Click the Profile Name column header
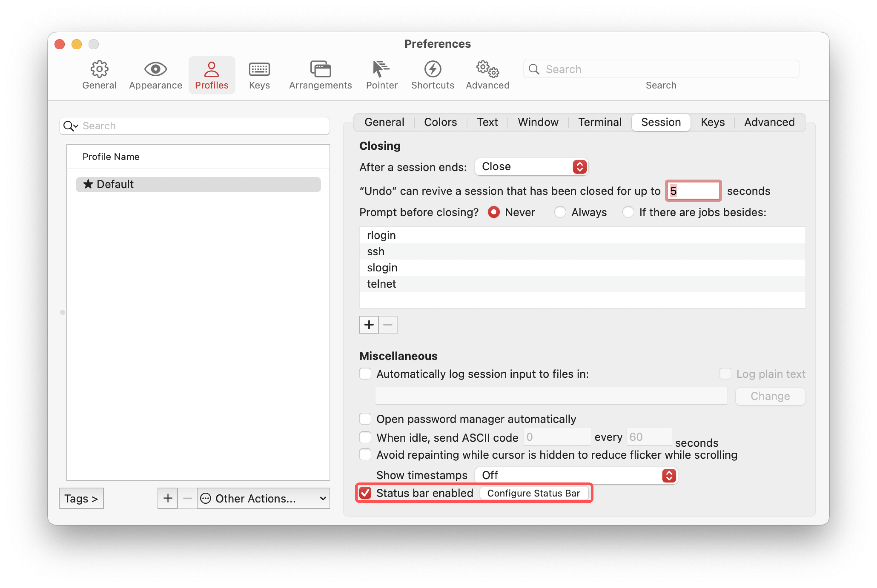877x588 pixels. (x=198, y=157)
